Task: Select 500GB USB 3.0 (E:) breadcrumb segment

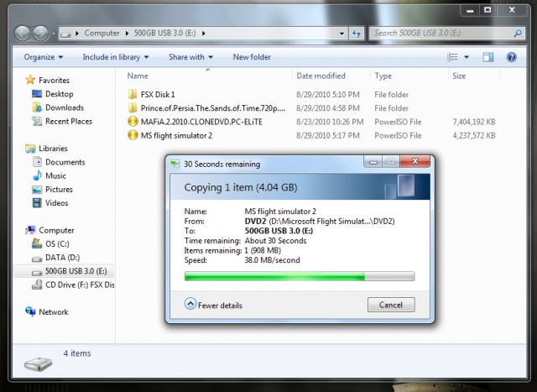Action: tap(164, 34)
